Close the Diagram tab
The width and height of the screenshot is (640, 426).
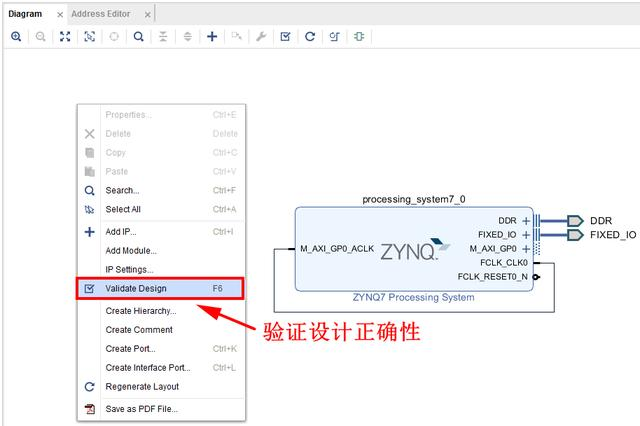click(60, 15)
